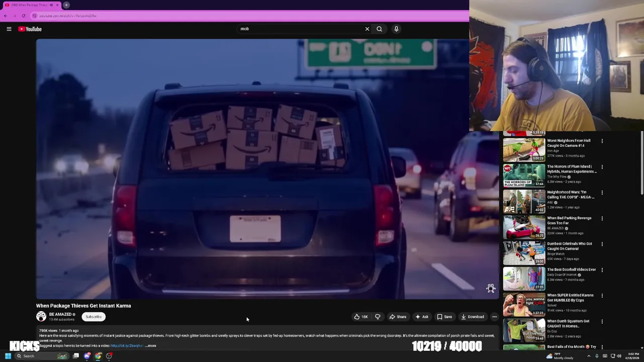Open options menu for 'Worst Neighbors From Hell'
The height and width of the screenshot is (362, 644).
602,141
